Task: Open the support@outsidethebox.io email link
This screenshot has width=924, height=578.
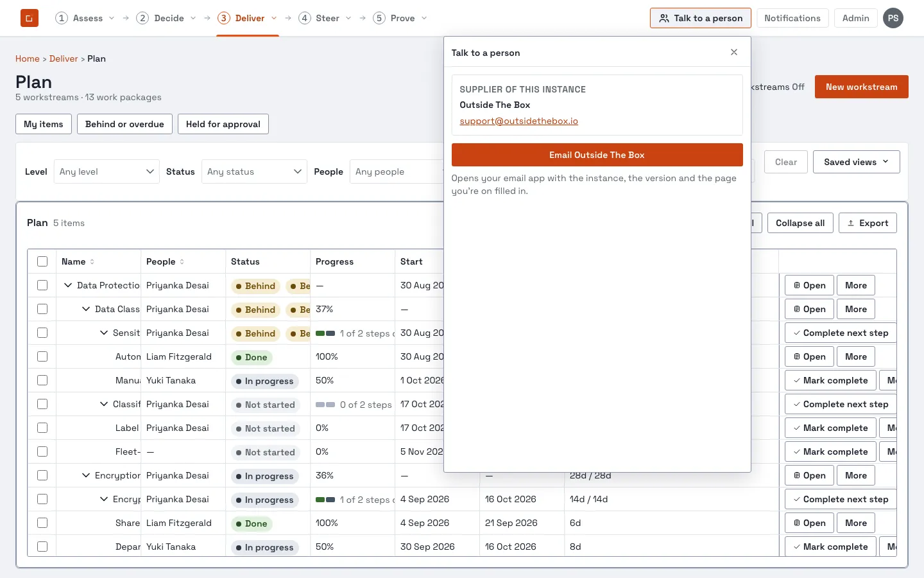Action: 518,121
